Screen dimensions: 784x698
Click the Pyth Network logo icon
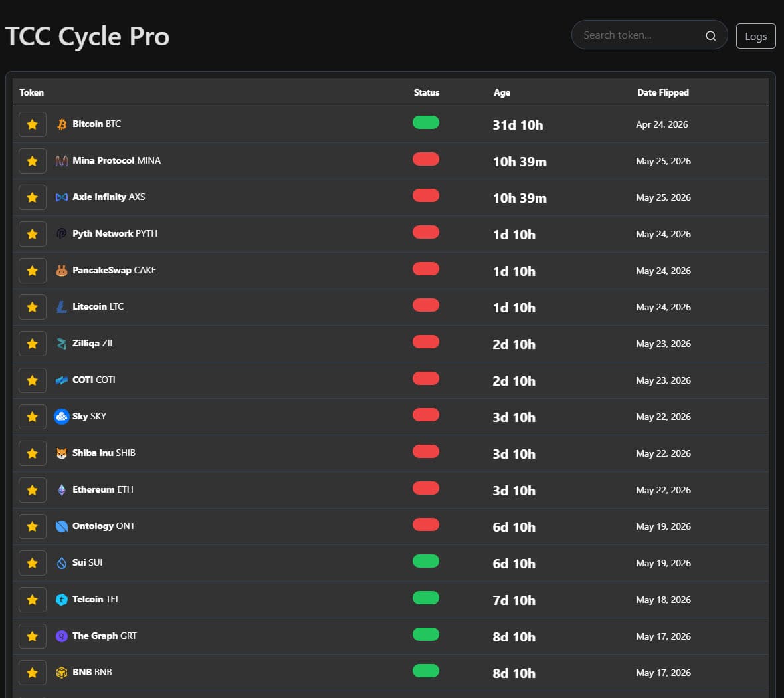(x=62, y=234)
